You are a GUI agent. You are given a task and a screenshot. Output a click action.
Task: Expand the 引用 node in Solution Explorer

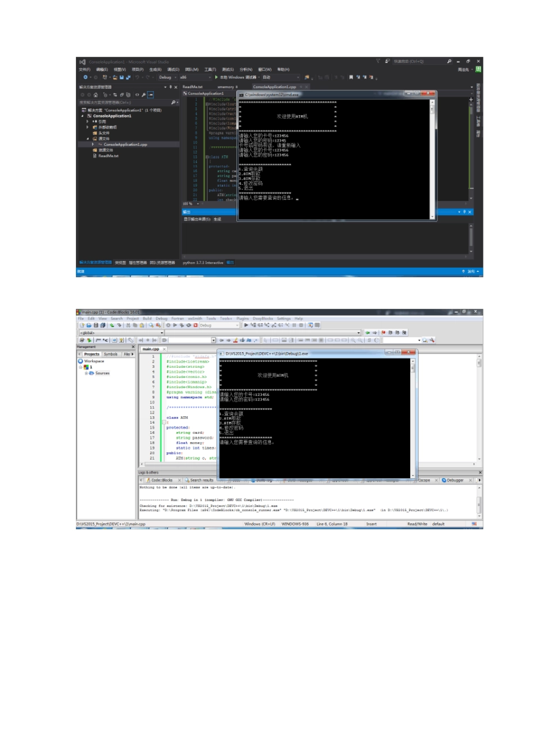coord(87,121)
